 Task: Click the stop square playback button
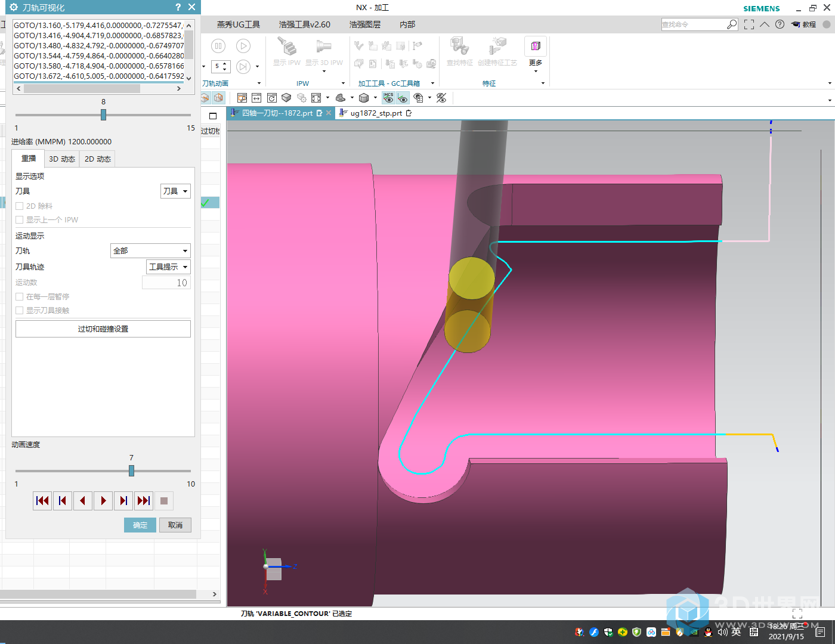click(x=164, y=501)
